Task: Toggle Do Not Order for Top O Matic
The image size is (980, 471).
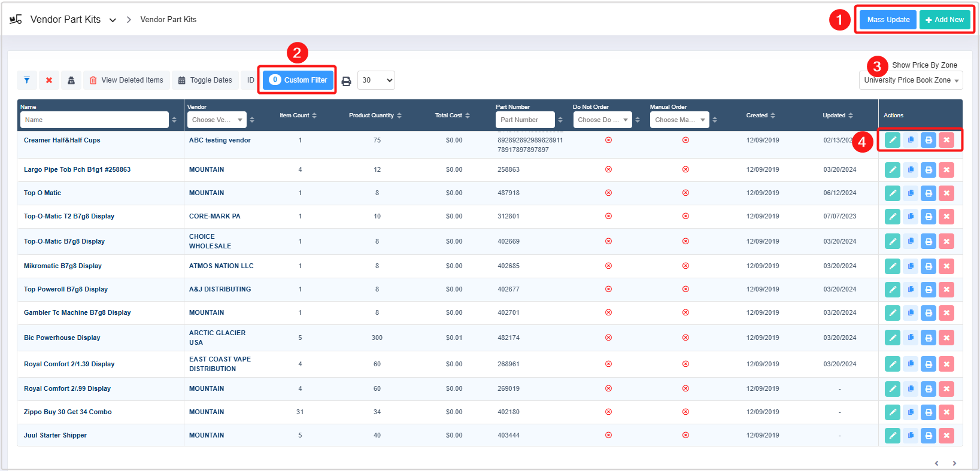Action: point(608,193)
